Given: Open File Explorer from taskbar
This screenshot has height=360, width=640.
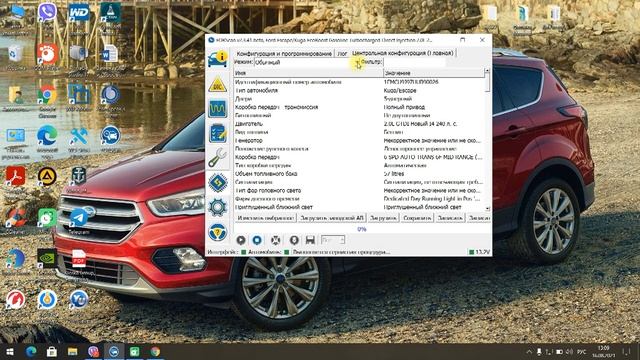Looking at the screenshot, I should 72,351.
